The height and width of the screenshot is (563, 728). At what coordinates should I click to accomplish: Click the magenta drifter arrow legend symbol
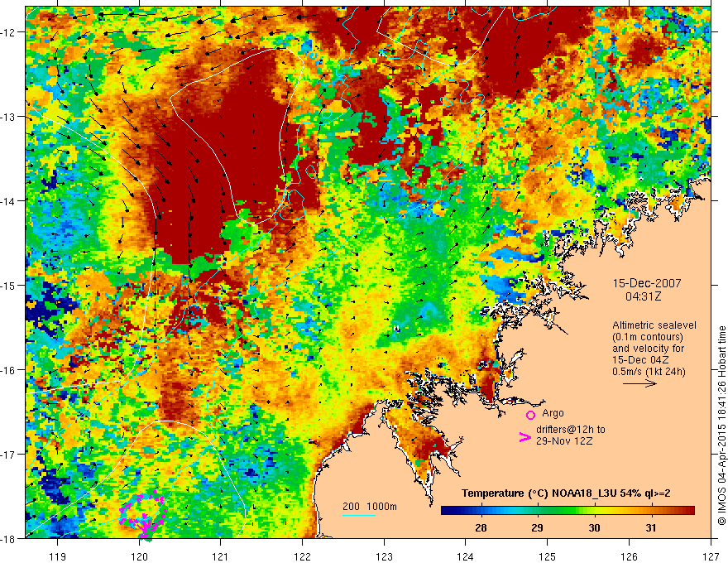(525, 436)
